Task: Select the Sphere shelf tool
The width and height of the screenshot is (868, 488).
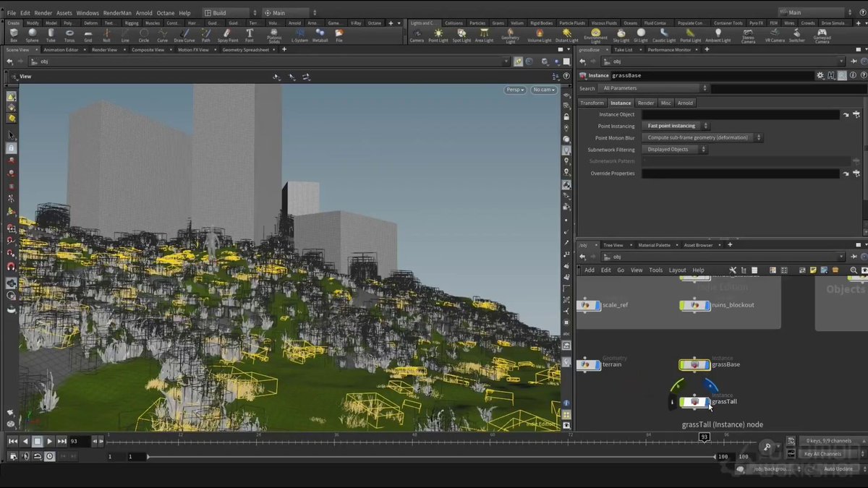Action: click(x=32, y=35)
